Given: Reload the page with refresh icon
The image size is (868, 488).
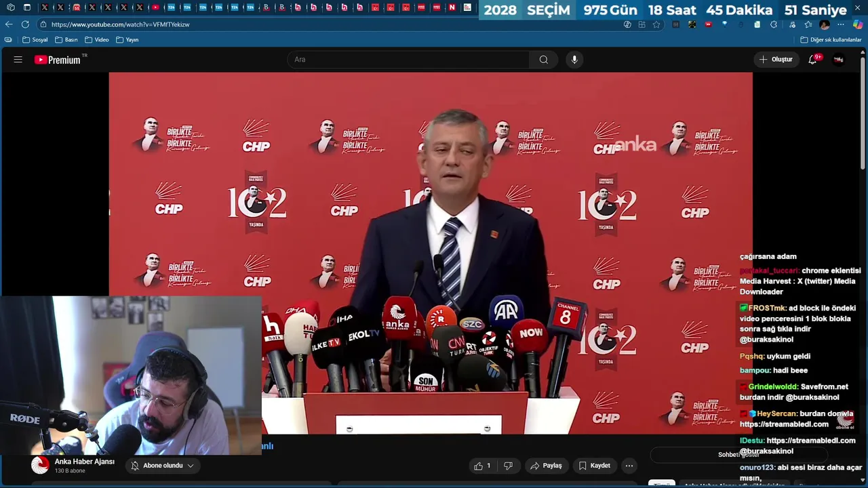Looking at the screenshot, I should (x=25, y=24).
